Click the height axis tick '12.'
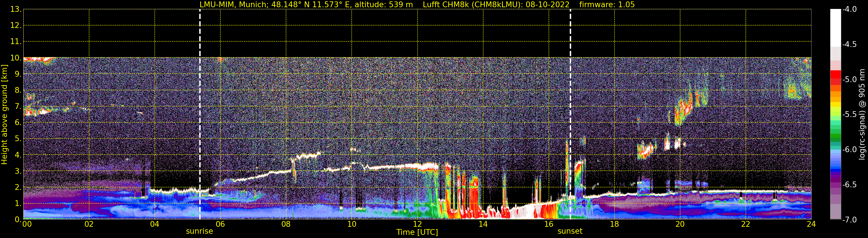This screenshot has height=238, width=868. tap(16, 26)
